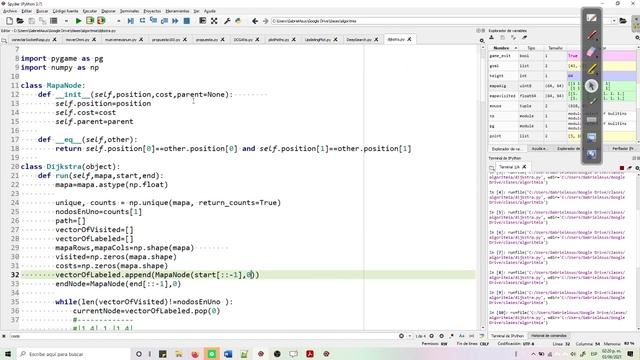Toggle fullscreen mode icon
Screen dimensions: 640x360
pyautogui.click(x=214, y=21)
